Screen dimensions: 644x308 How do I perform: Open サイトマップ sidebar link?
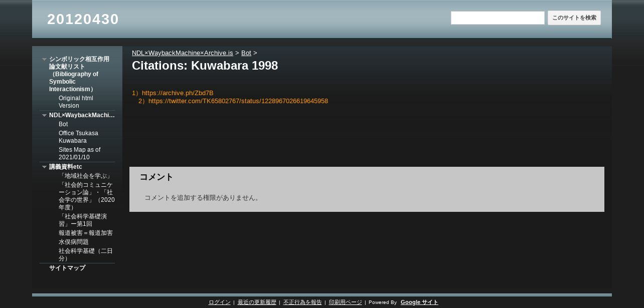pyautogui.click(x=67, y=268)
